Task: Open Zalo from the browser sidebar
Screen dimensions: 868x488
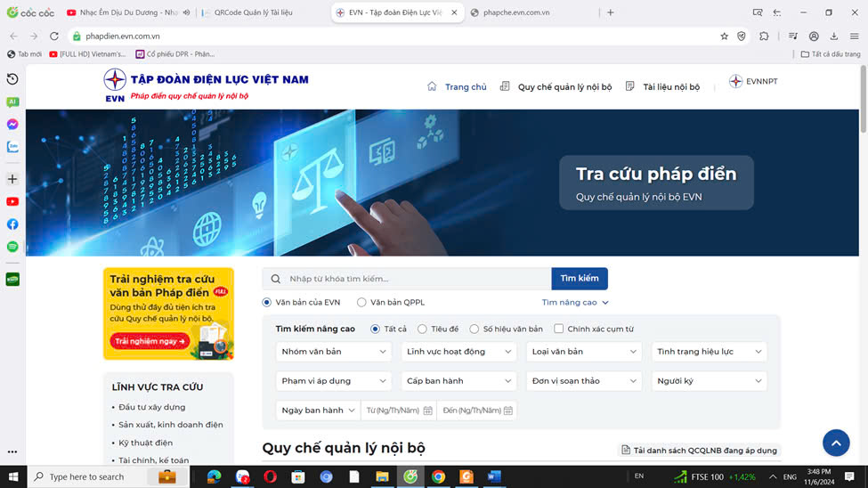Action: pos(12,147)
